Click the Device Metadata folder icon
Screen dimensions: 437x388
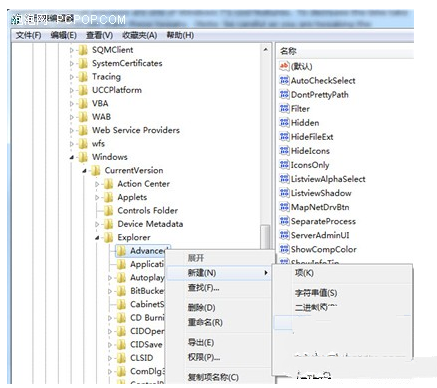tap(108, 224)
